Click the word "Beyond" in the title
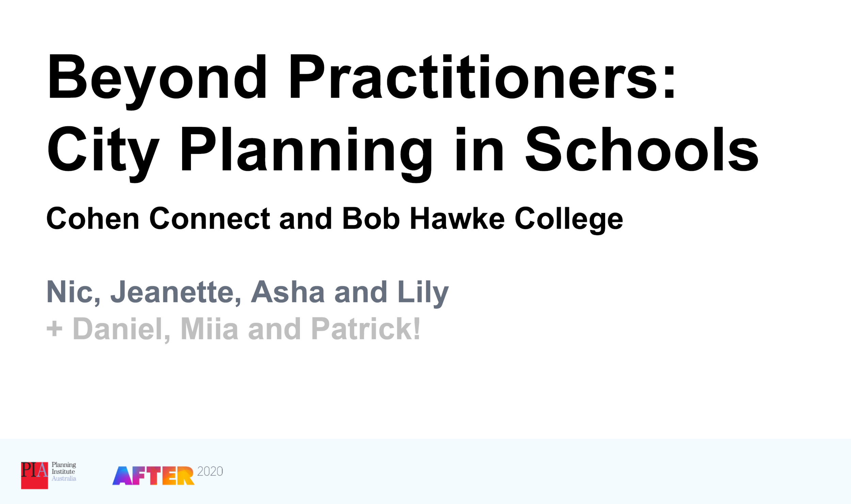Image resolution: width=851 pixels, height=504 pixels. (x=157, y=77)
